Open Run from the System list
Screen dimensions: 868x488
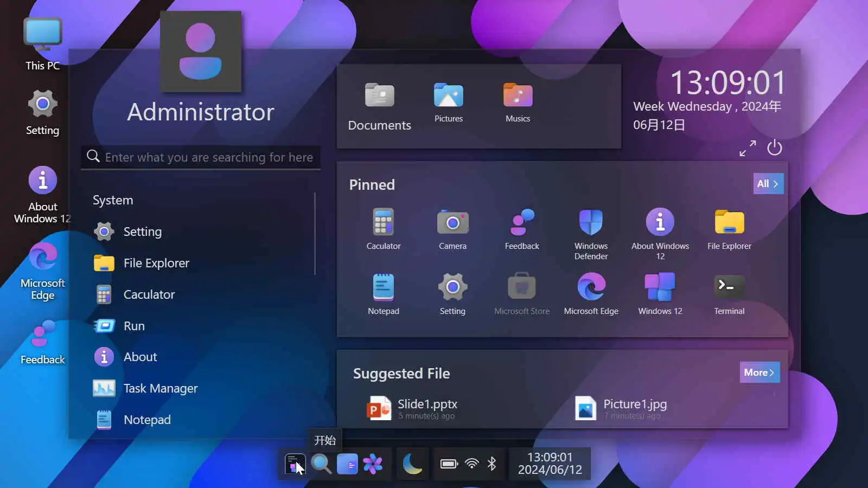(x=119, y=326)
